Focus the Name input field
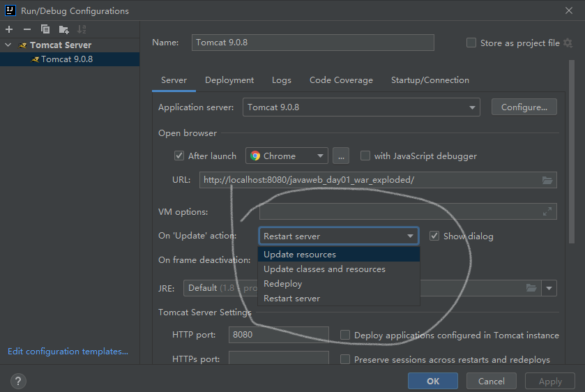Viewport: 585px width, 392px height. pyautogui.click(x=312, y=43)
